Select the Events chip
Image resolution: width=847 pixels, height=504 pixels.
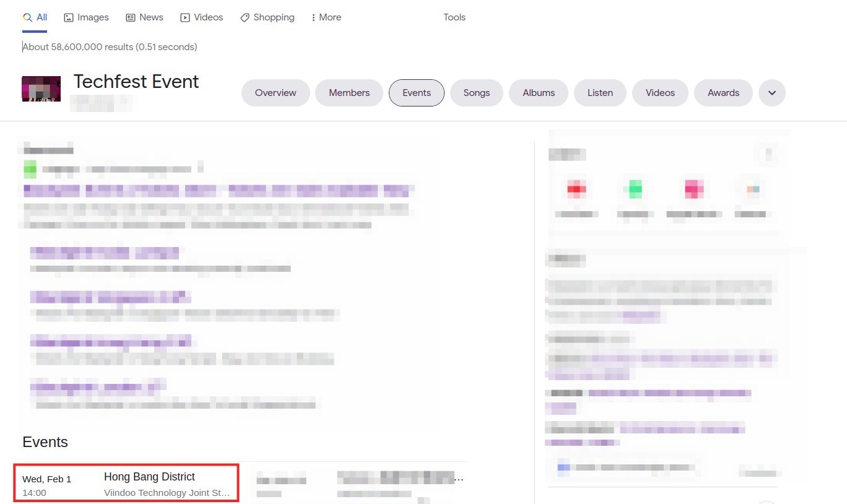417,93
